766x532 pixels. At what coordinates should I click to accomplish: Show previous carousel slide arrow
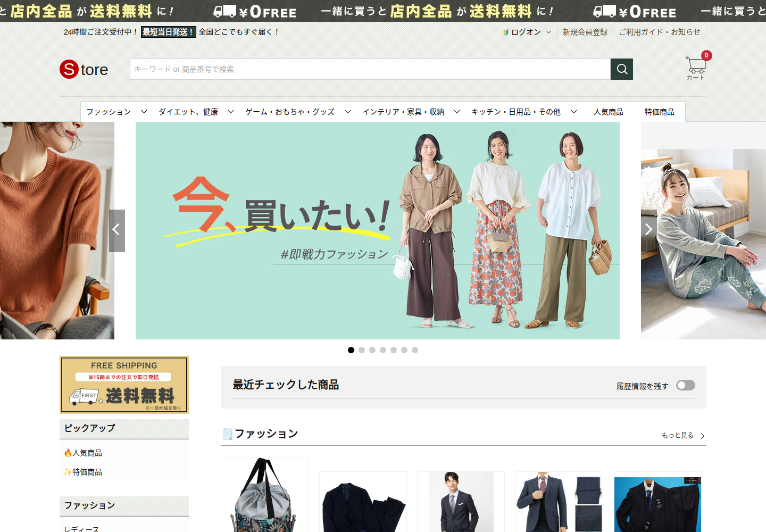[117, 230]
